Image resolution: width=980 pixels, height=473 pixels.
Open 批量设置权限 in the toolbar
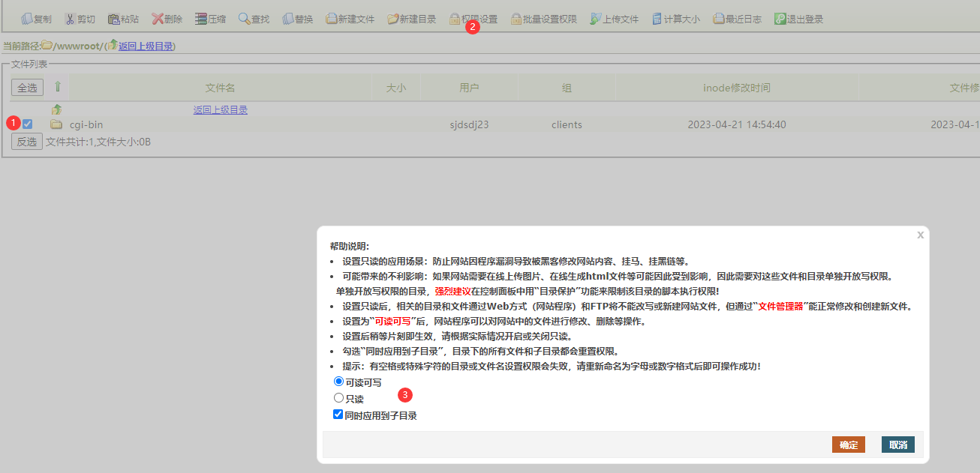[543, 19]
